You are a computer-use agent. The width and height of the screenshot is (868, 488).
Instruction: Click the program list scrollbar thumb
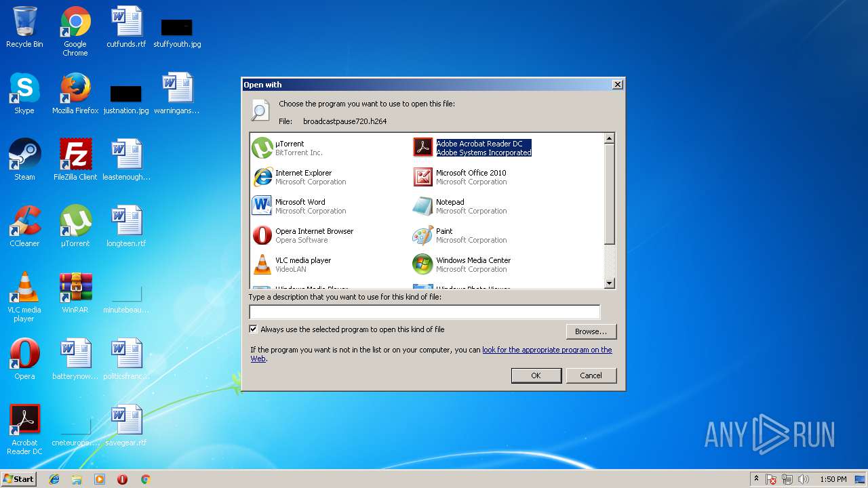coord(609,194)
